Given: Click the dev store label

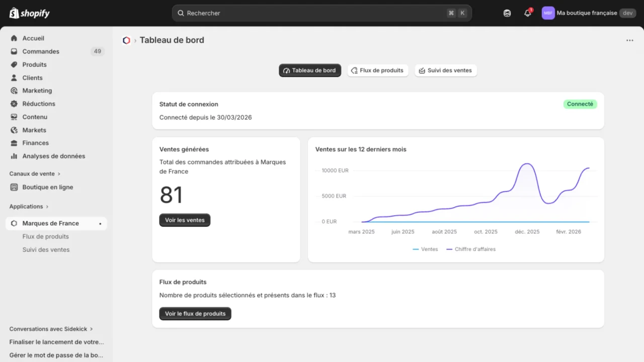Looking at the screenshot, I should pyautogui.click(x=627, y=13).
